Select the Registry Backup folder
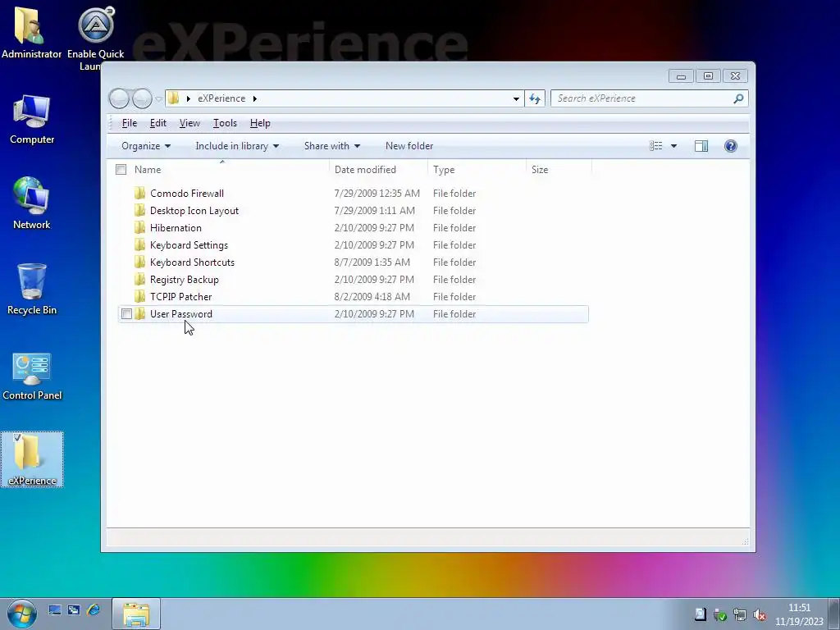Screen dimensions: 840x630 pyautogui.click(x=185, y=279)
